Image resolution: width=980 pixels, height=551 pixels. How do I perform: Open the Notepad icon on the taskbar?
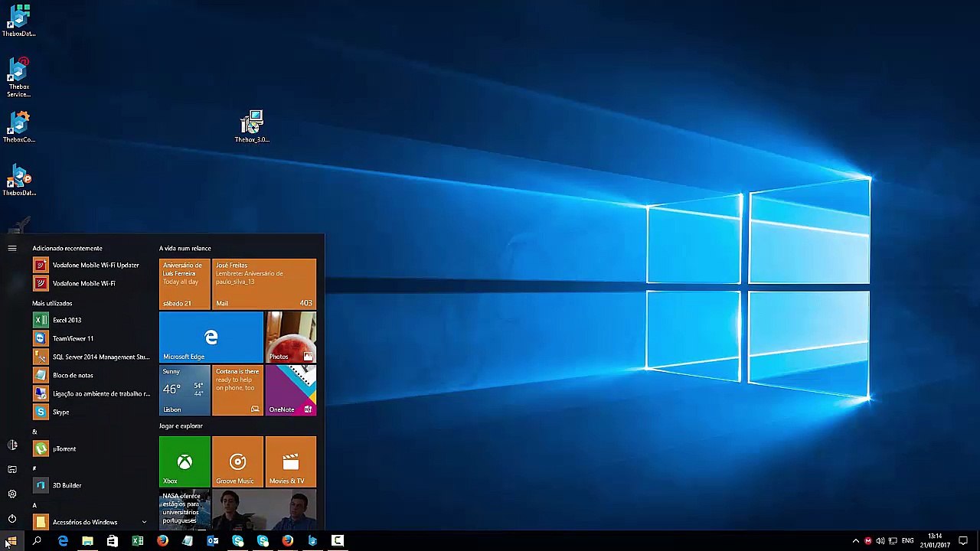[x=188, y=541]
